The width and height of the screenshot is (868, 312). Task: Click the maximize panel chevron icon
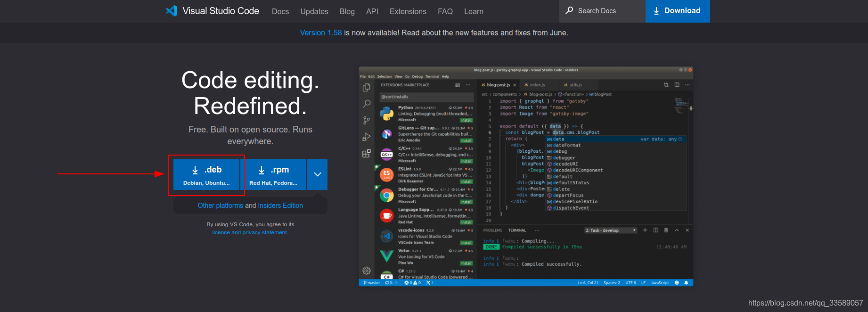[x=677, y=230]
